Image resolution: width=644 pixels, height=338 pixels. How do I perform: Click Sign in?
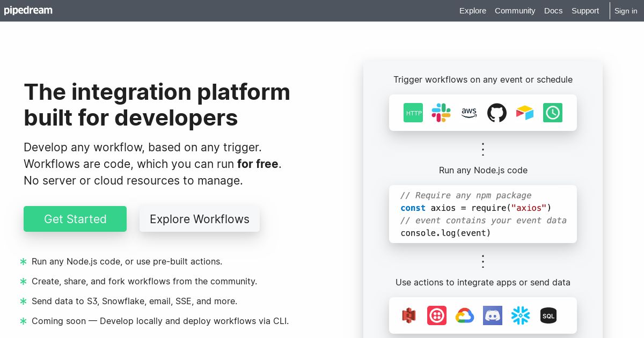[x=626, y=11]
